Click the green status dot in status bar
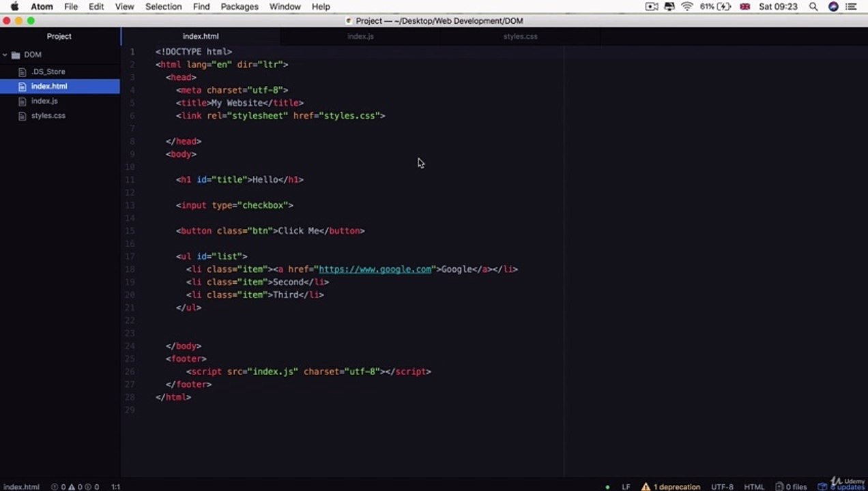 607,488
